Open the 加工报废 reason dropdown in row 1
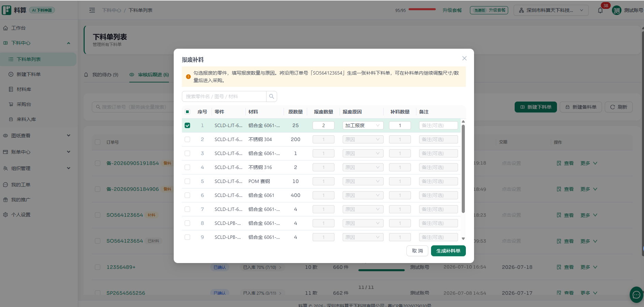 point(363,125)
